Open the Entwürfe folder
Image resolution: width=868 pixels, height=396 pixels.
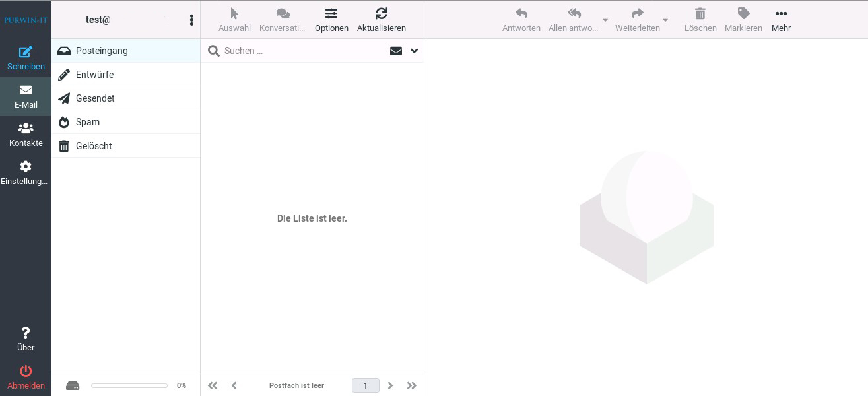pyautogui.click(x=125, y=75)
